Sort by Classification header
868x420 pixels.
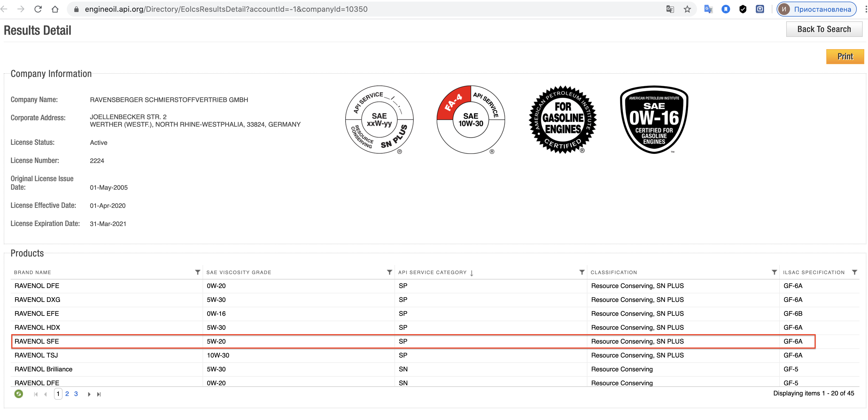point(614,272)
